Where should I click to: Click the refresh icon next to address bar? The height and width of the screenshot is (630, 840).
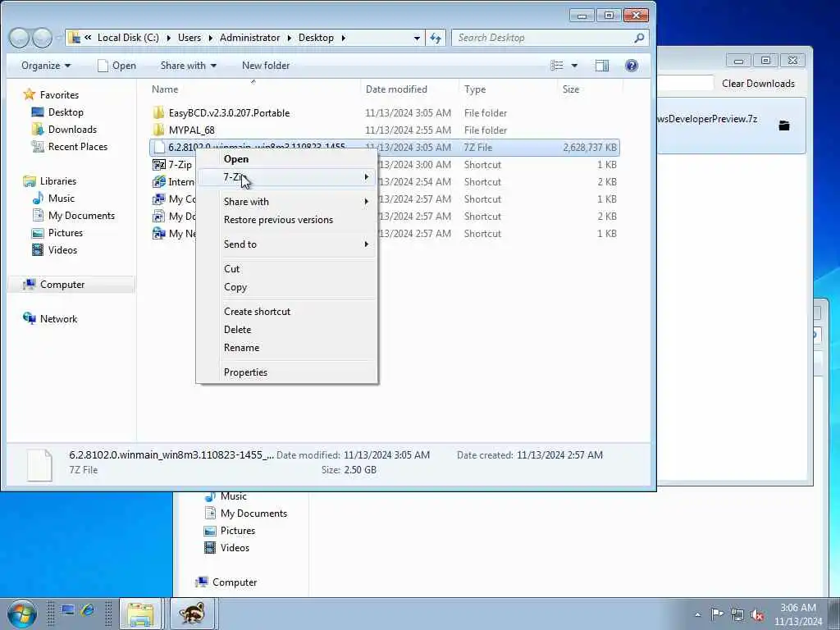click(436, 38)
